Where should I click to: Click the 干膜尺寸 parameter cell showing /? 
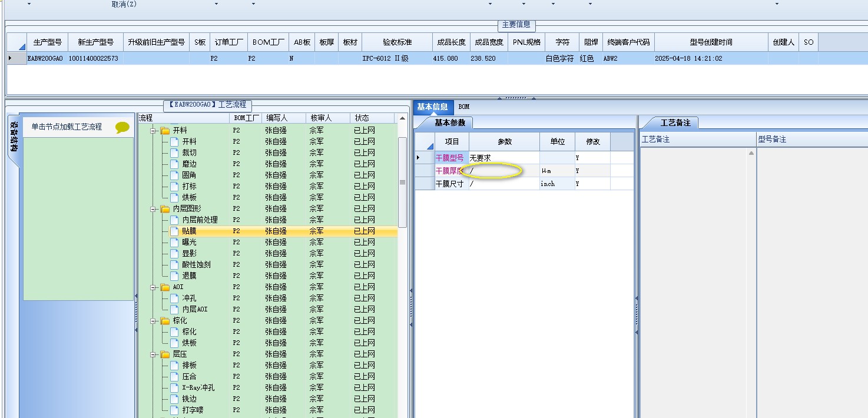click(x=504, y=184)
